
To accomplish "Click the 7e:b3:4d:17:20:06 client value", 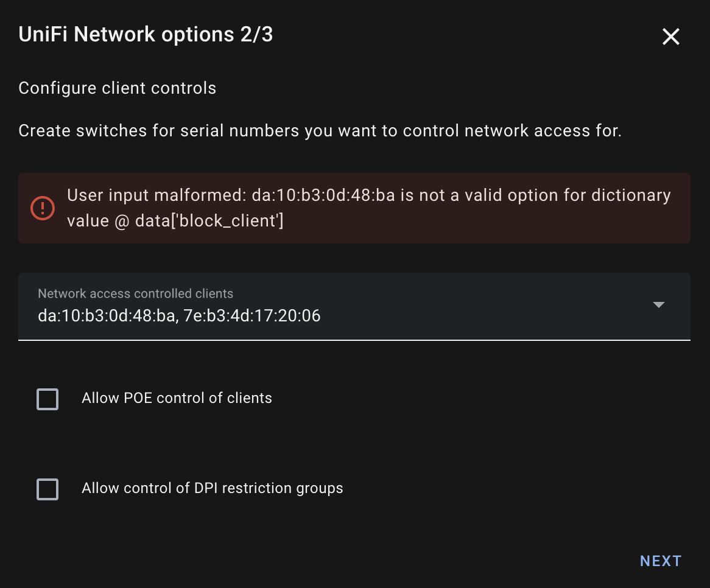I will click(x=253, y=317).
